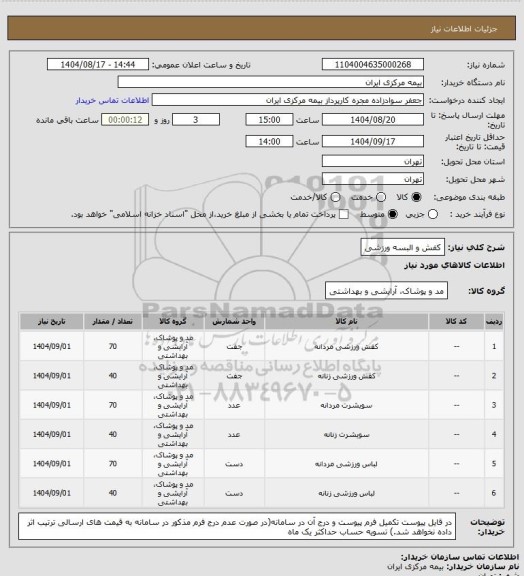Screen dimensions: 524x576
Task: Toggle the Islamic treasury payment checkbox
Action: [x=344, y=214]
